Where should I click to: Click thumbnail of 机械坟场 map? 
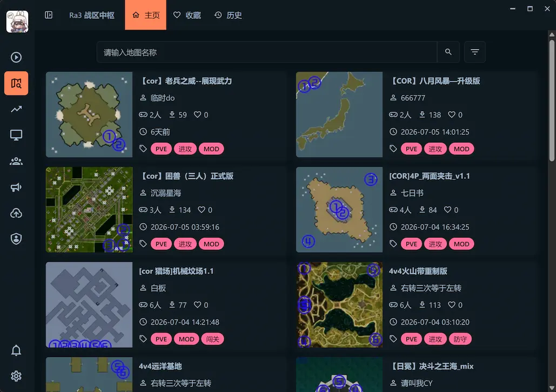point(89,305)
